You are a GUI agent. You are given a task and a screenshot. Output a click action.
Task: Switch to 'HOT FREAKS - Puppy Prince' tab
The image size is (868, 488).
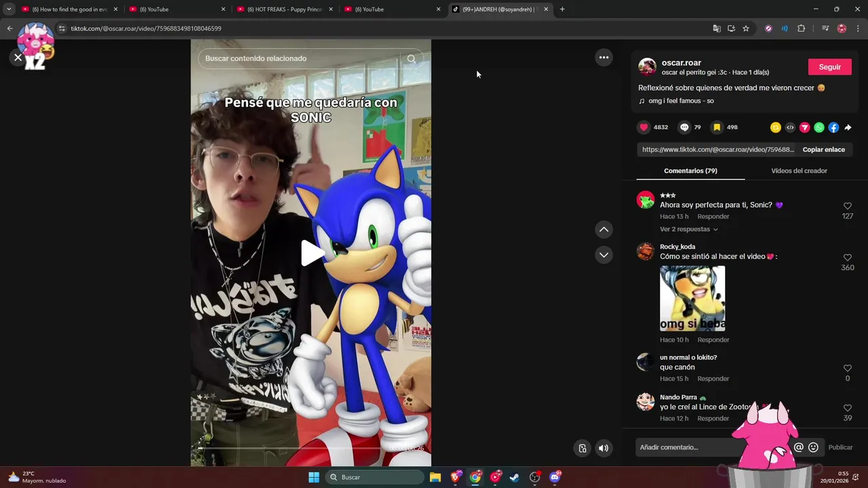pos(285,9)
